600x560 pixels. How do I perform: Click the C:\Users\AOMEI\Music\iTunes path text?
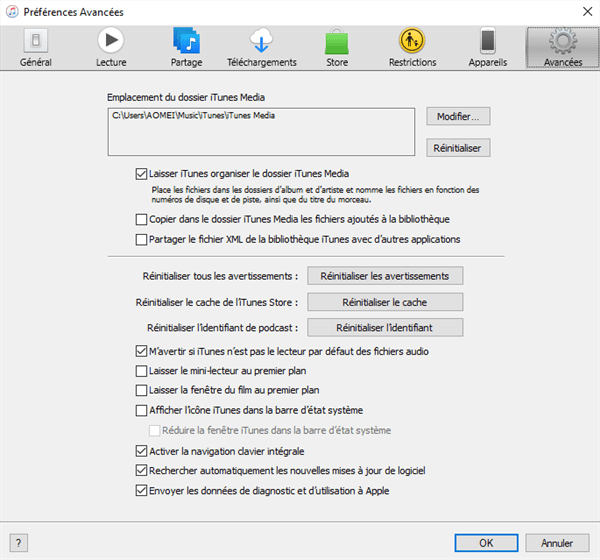[193, 116]
